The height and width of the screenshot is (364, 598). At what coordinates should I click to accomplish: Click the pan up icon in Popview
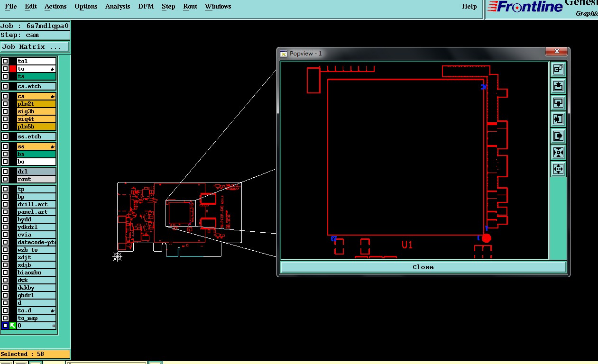(558, 86)
